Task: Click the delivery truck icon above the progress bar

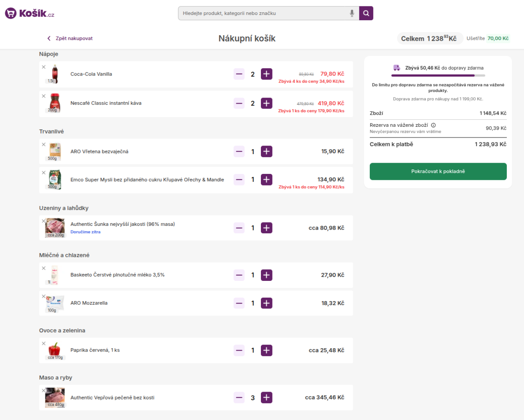Action: pyautogui.click(x=397, y=67)
